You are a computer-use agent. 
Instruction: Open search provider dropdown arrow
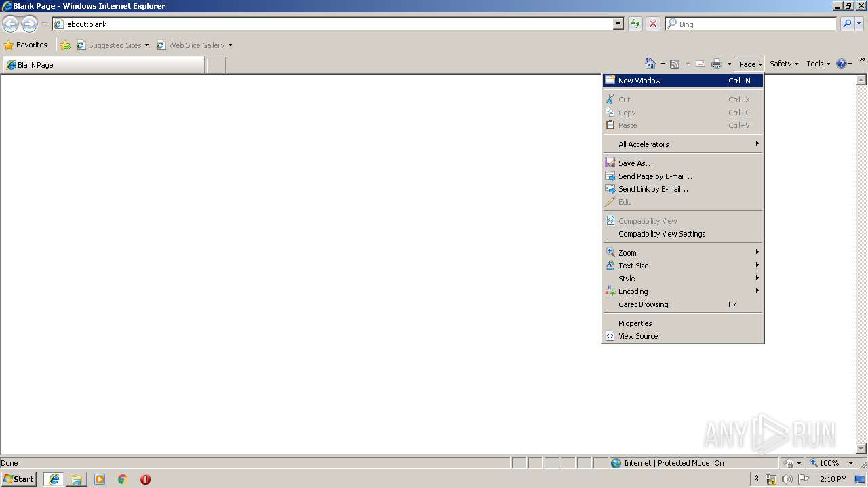pyautogui.click(x=859, y=24)
